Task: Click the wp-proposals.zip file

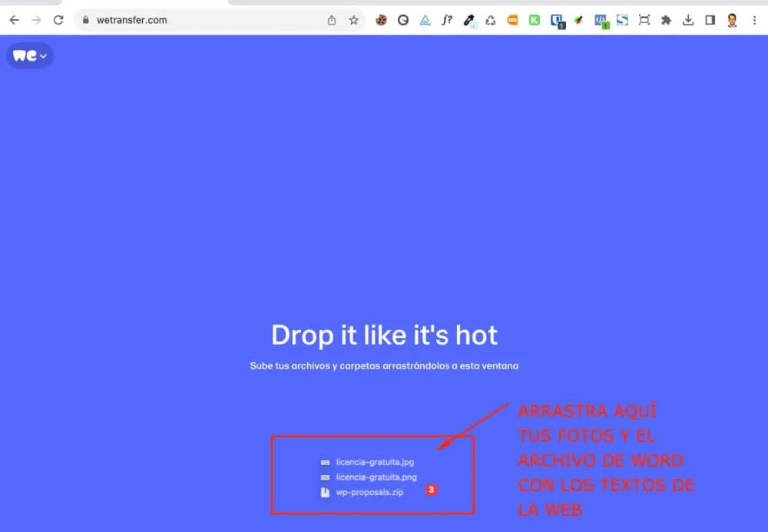Action: tap(369, 492)
